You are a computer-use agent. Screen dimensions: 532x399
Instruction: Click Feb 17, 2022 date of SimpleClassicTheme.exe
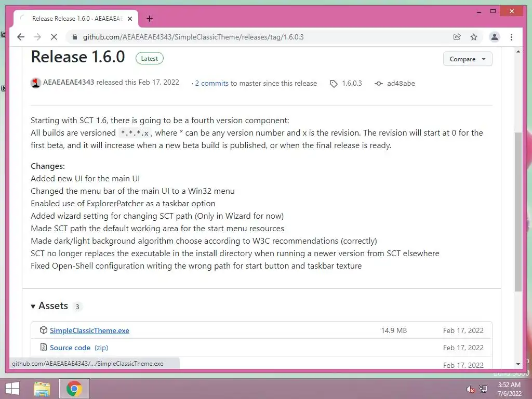click(463, 330)
